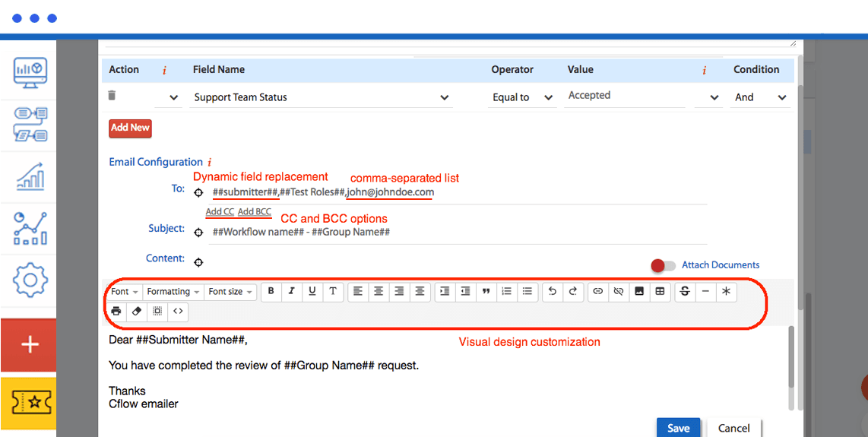Screen dimensions: 868x437
Task: Delete the condition row with the trash icon
Action: (112, 96)
